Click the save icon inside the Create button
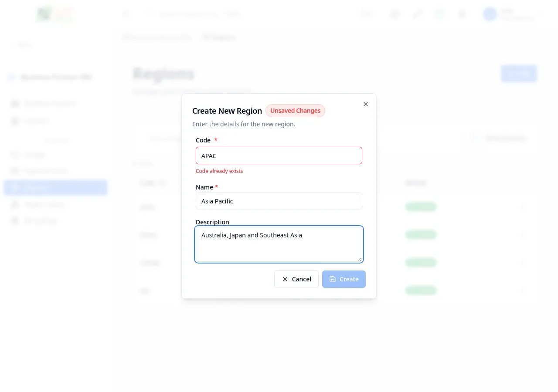558x392 pixels. point(333,279)
